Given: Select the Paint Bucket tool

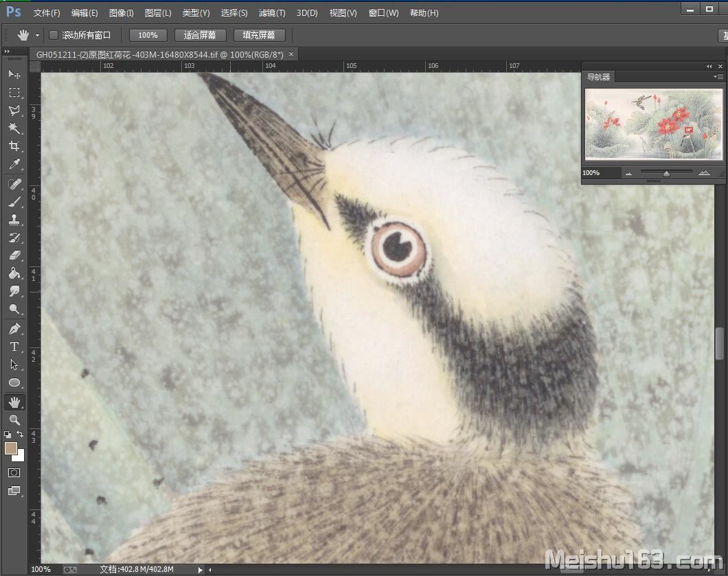Looking at the screenshot, I should [x=14, y=273].
